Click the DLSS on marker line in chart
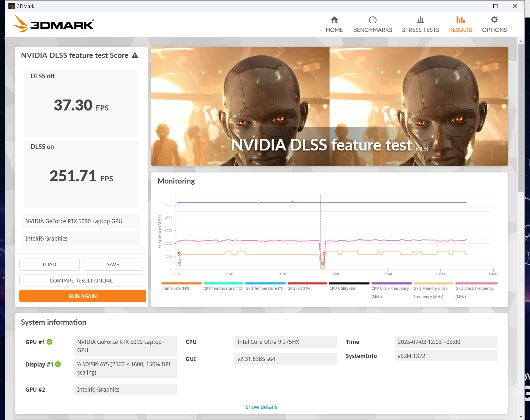This screenshot has width=530, height=420. pyautogui.click(x=320, y=231)
